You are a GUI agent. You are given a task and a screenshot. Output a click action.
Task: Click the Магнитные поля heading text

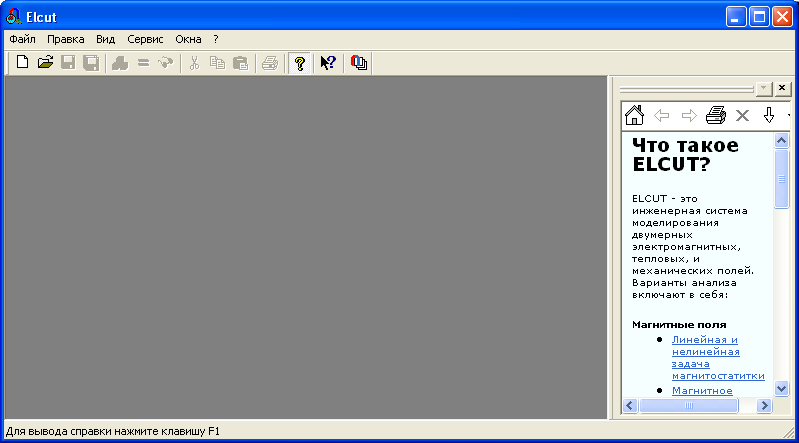tap(679, 325)
